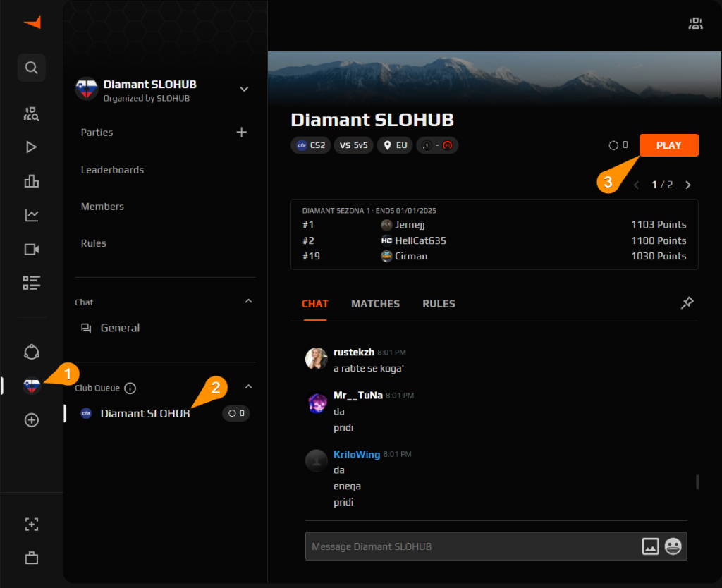Click the chat scrollbar thumb
Viewport: 722px width, 588px height.
[697, 482]
